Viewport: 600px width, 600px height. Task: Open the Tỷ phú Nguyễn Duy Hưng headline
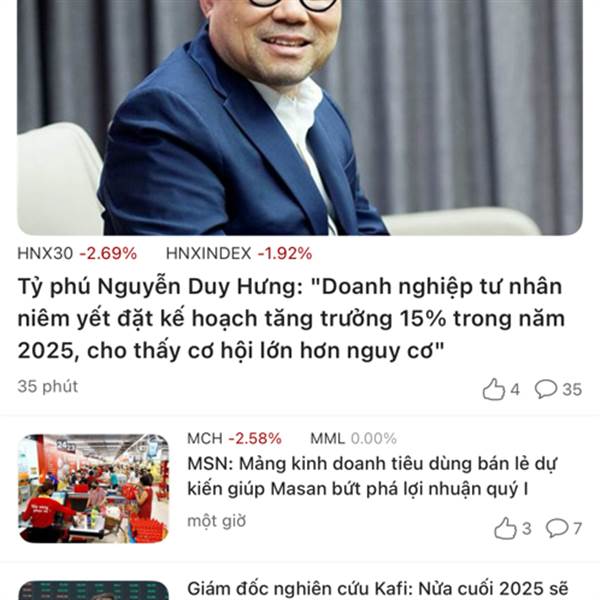[291, 318]
